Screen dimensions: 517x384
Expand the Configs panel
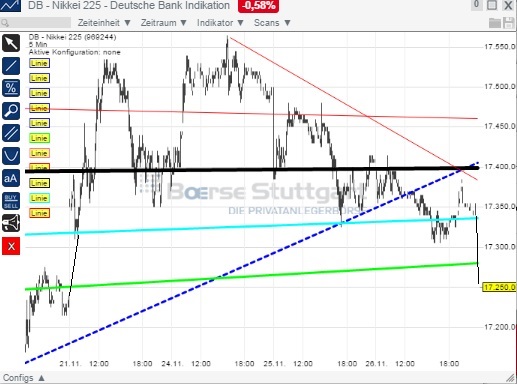pos(24,378)
